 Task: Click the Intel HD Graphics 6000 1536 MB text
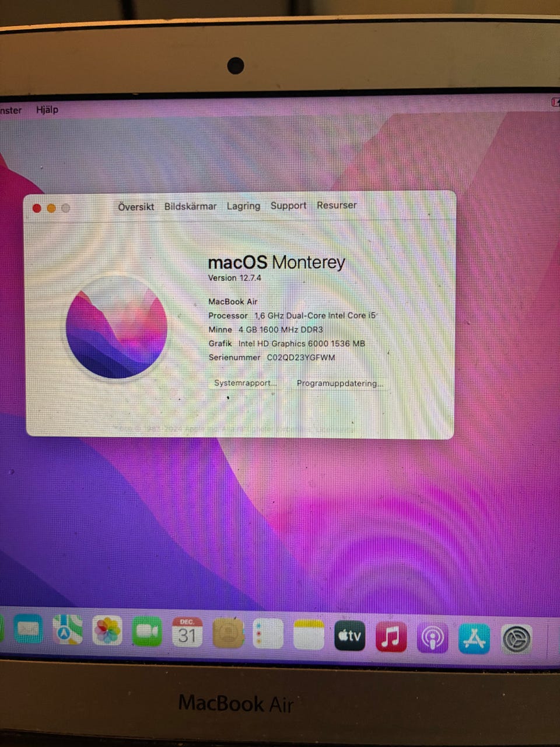[302, 344]
